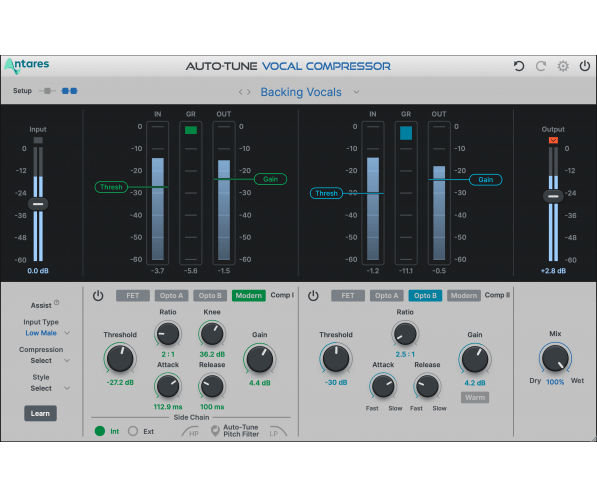Select the Int side chain radio button

(100, 431)
